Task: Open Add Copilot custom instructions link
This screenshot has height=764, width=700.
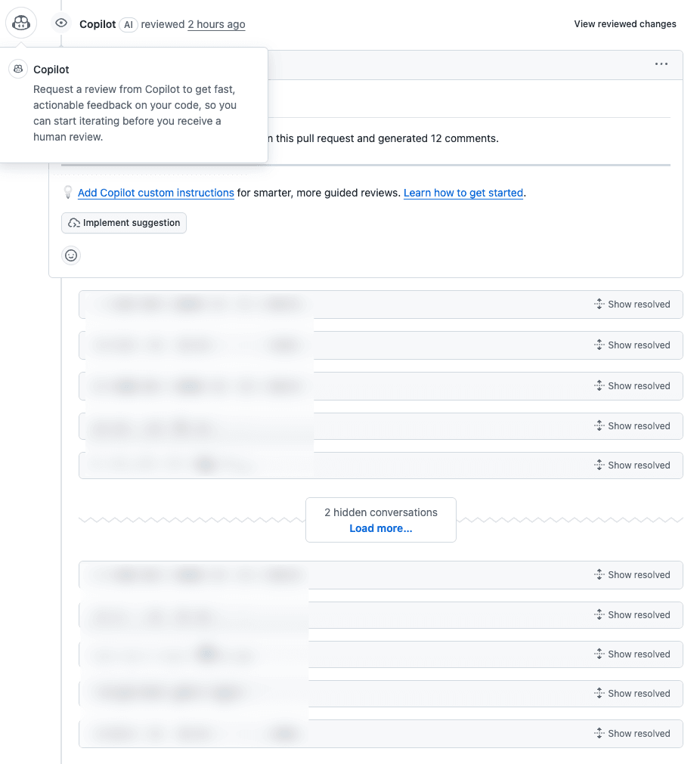Action: click(x=156, y=193)
